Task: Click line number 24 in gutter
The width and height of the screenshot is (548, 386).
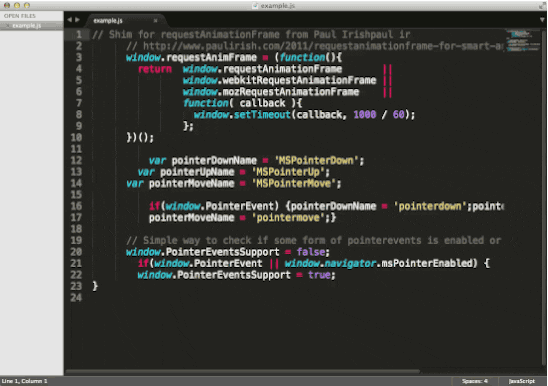Action: [x=76, y=298]
